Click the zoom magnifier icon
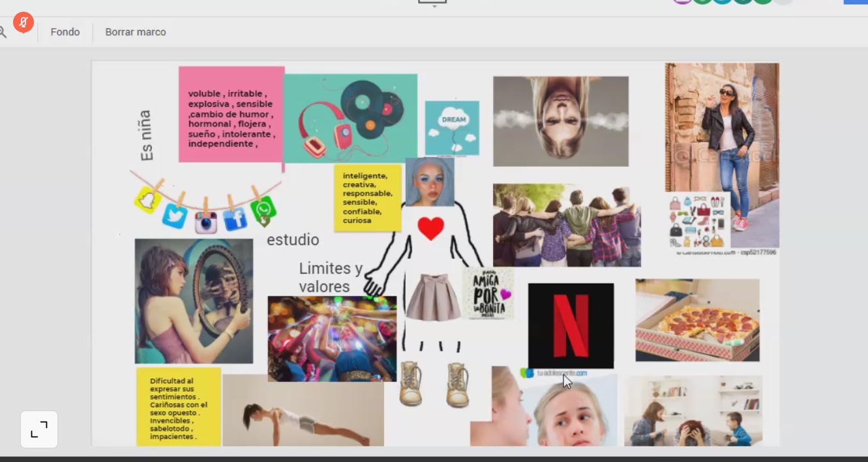 (3, 32)
